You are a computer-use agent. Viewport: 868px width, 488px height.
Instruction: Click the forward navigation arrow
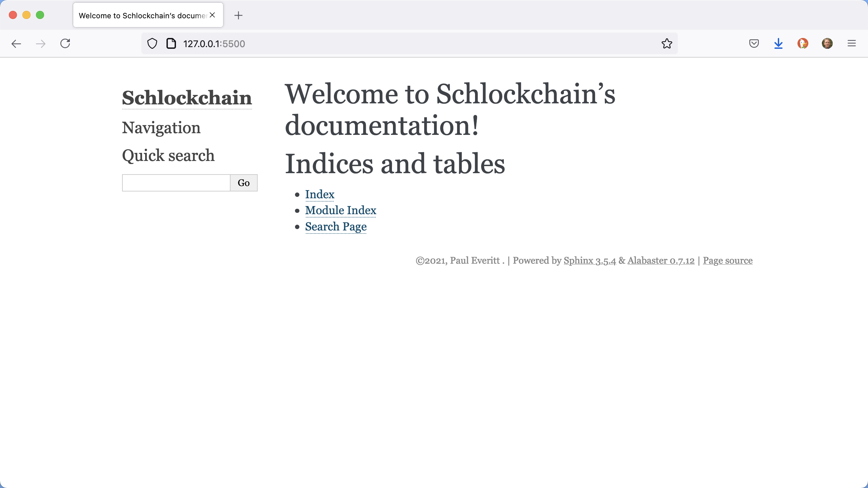click(x=41, y=44)
